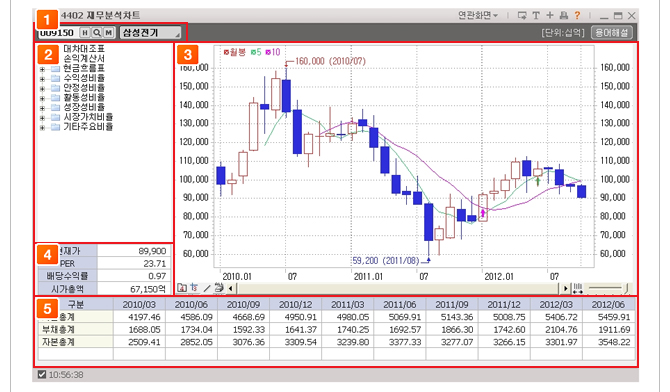Screen dimensions: 670x392
Task: Click the crosshair tool icon below chart
Action: click(194, 288)
